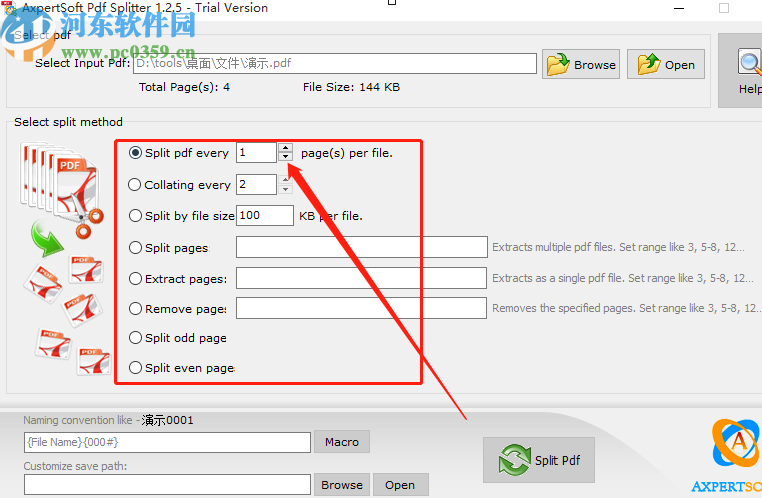
Task: Click the Remove pages hint text
Action: click(627, 308)
